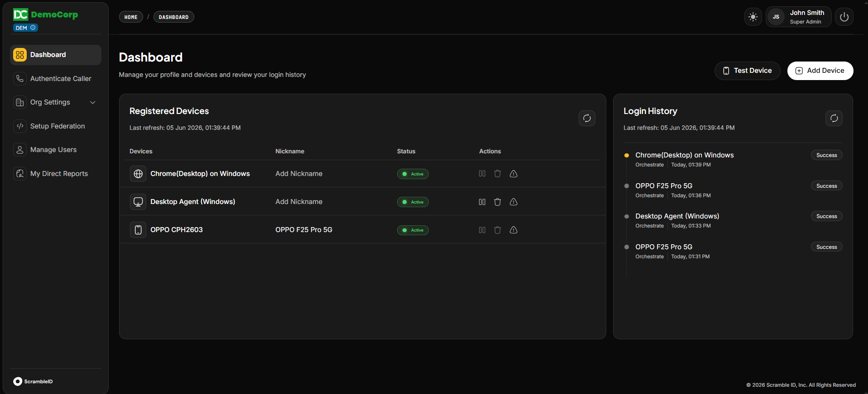The height and width of the screenshot is (394, 868).
Task: Delete the Chrome(Desktop) on Windows device
Action: (498, 174)
